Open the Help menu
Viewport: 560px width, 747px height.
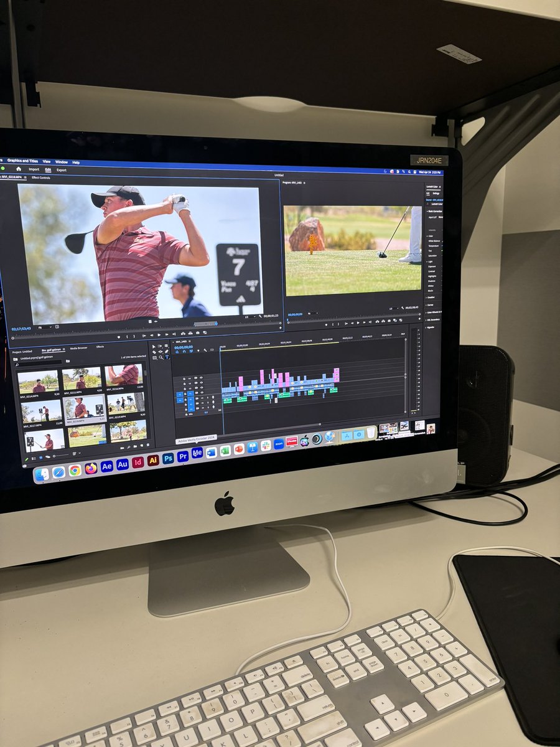(76, 162)
